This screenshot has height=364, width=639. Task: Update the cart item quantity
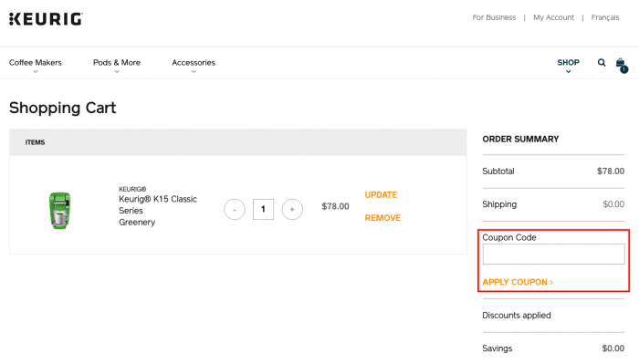coord(381,195)
